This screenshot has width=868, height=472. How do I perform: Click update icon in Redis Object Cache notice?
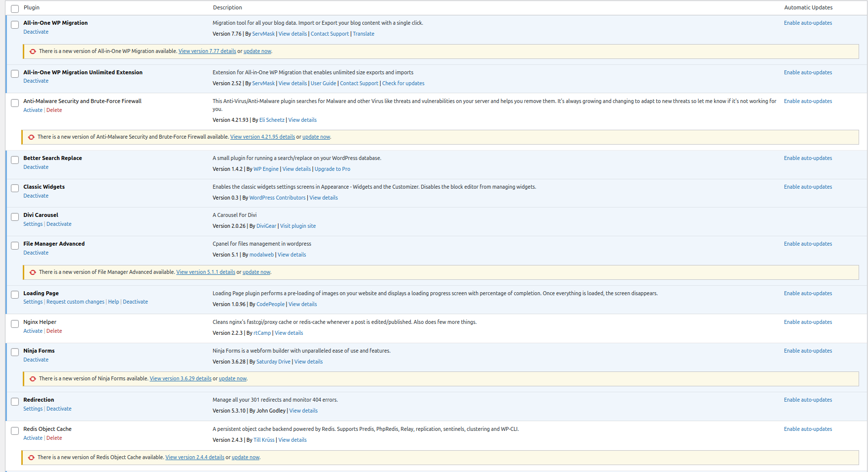[31, 458]
